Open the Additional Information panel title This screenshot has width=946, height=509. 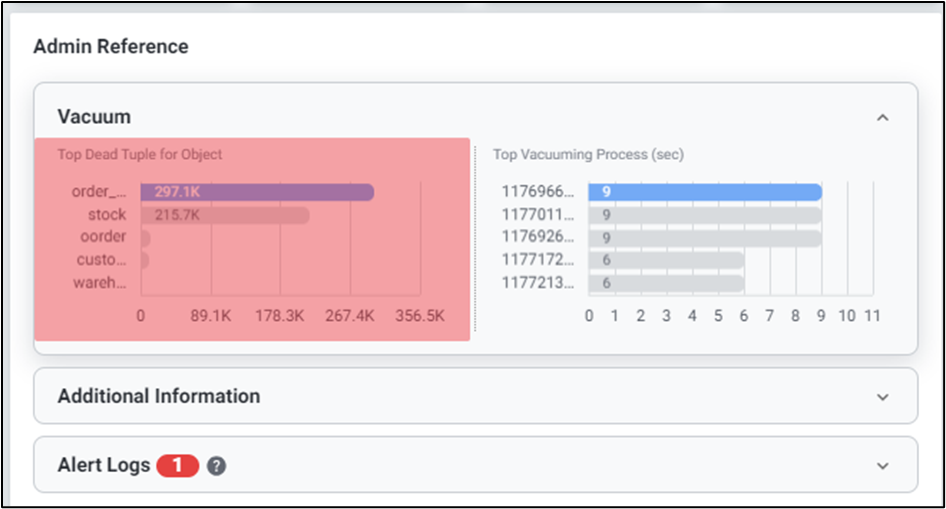(x=159, y=396)
